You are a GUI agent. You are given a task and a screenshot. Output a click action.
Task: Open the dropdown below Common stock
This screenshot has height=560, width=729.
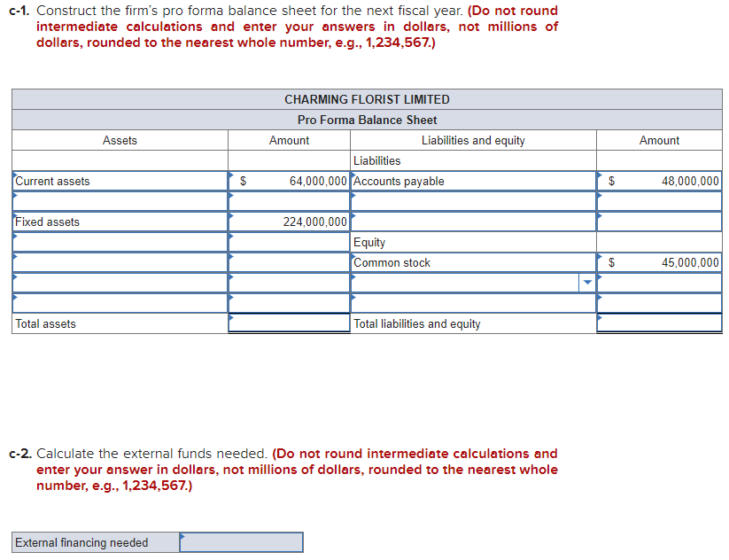[587, 283]
